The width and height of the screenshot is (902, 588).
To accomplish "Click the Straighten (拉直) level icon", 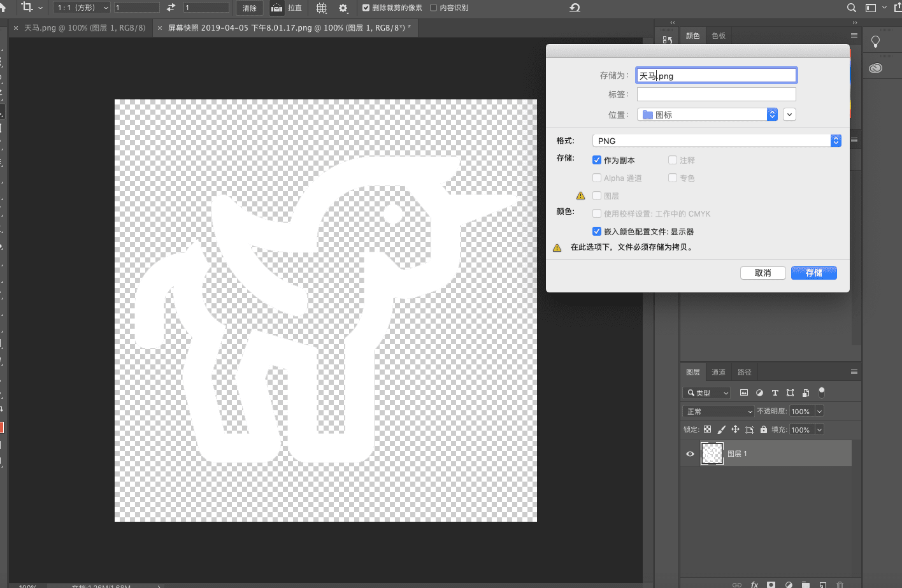I will (x=276, y=8).
